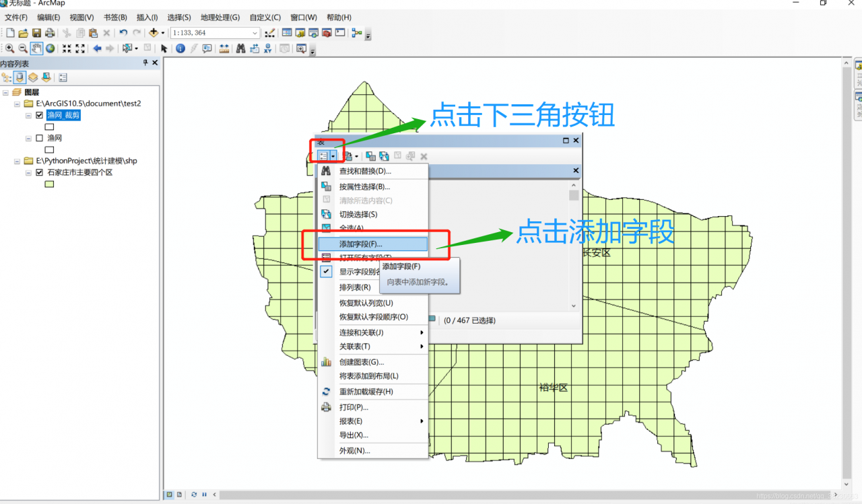Screen dimensions: 862x504
Task: Select the Identify blue info tool
Action: click(180, 48)
